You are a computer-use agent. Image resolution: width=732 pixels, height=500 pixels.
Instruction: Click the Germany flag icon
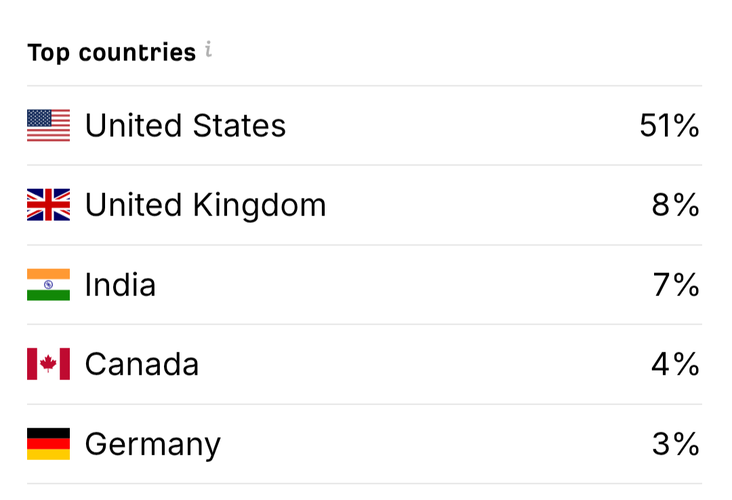click(x=49, y=444)
